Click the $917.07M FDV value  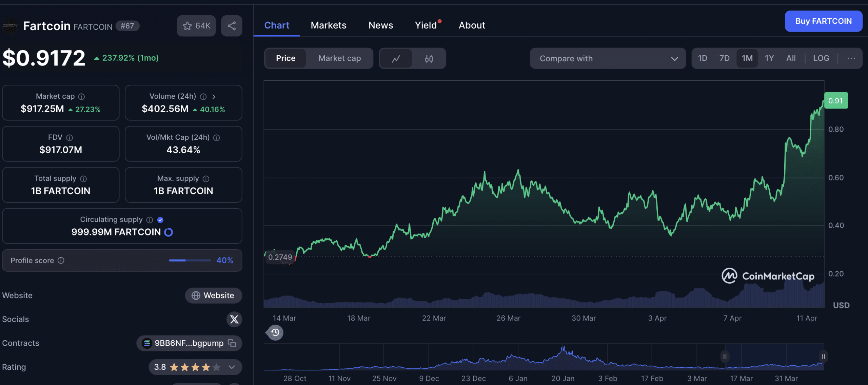pos(61,150)
